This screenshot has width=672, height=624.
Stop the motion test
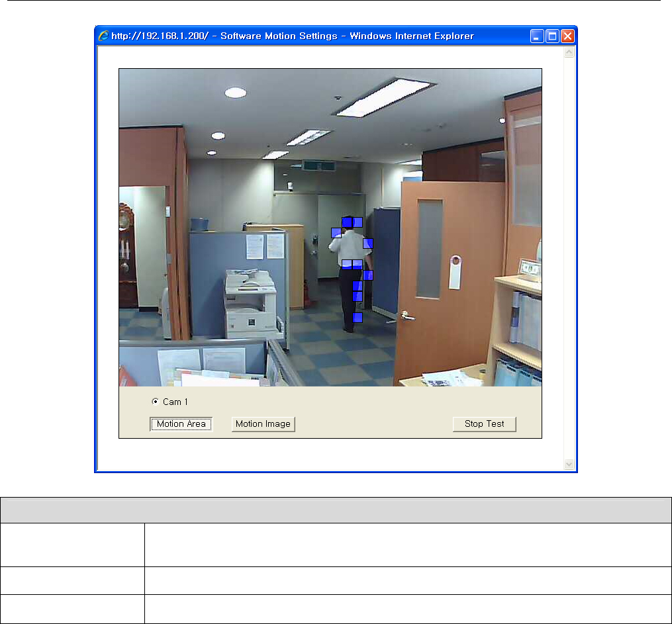pos(484,424)
